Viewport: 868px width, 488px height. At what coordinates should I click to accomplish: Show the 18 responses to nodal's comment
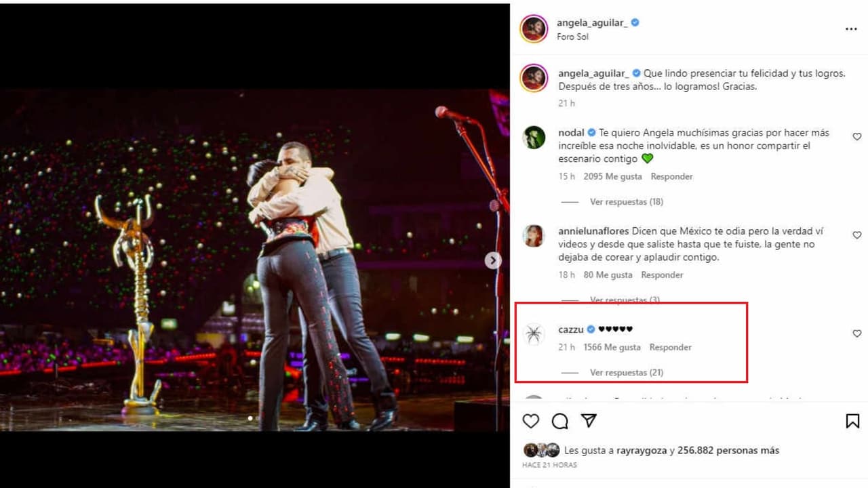(x=627, y=201)
